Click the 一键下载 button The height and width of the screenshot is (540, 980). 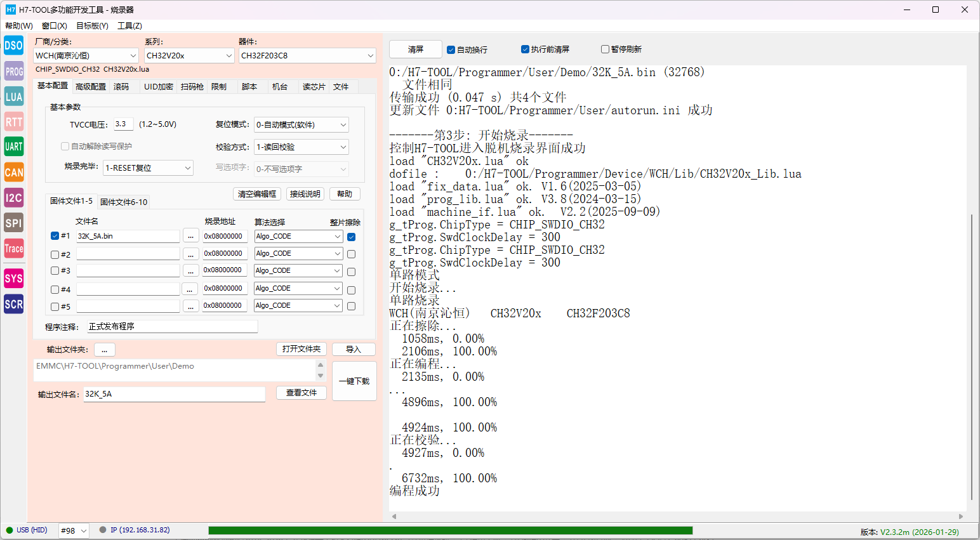click(354, 381)
